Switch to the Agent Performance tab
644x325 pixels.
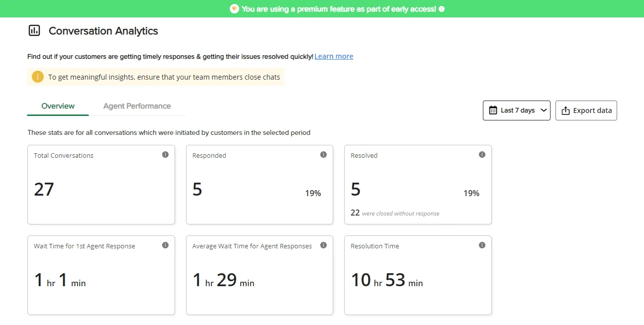tap(137, 106)
